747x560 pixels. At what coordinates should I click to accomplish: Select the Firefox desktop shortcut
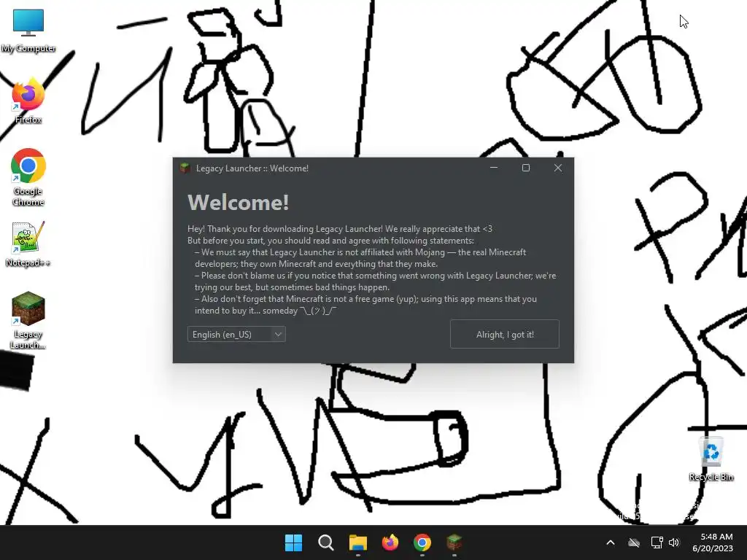point(28,101)
